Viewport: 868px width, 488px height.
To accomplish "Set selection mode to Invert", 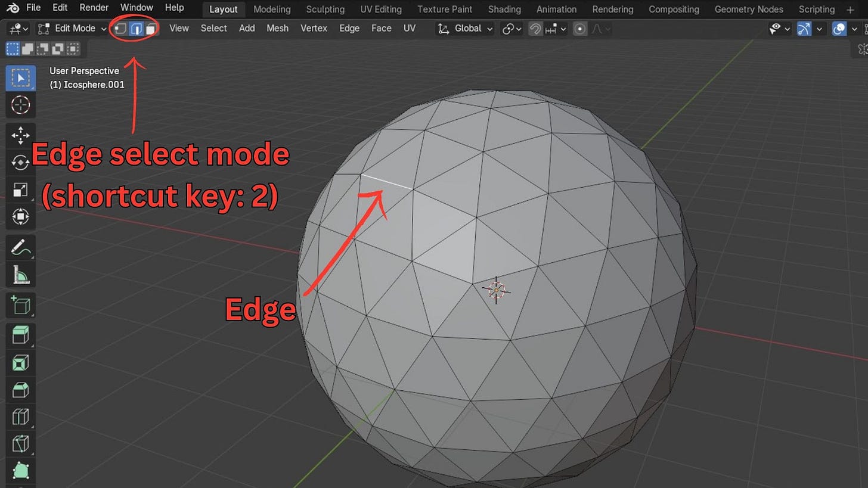I will (x=58, y=49).
